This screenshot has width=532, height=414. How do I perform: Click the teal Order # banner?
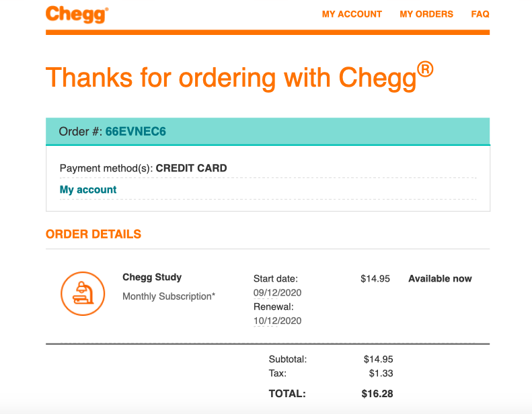[x=268, y=132]
